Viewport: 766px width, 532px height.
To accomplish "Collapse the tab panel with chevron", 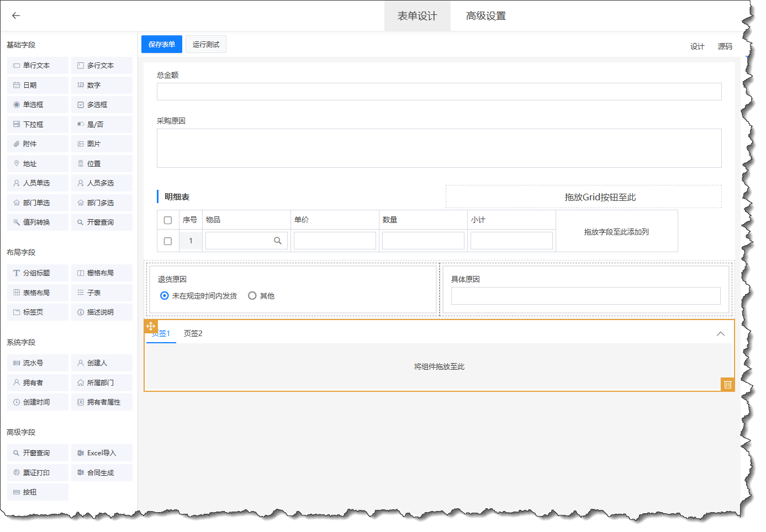I will coord(720,334).
